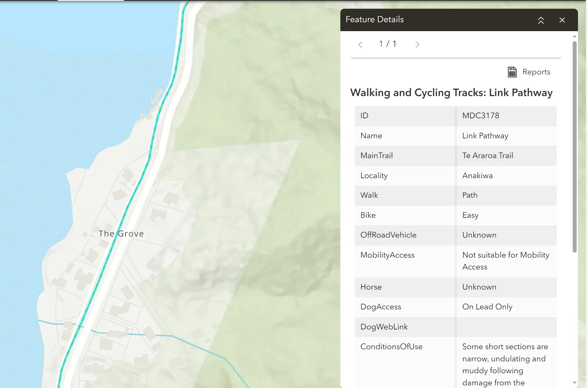Click the scrollbar down arrow
This screenshot has width=588, height=388.
575,383
